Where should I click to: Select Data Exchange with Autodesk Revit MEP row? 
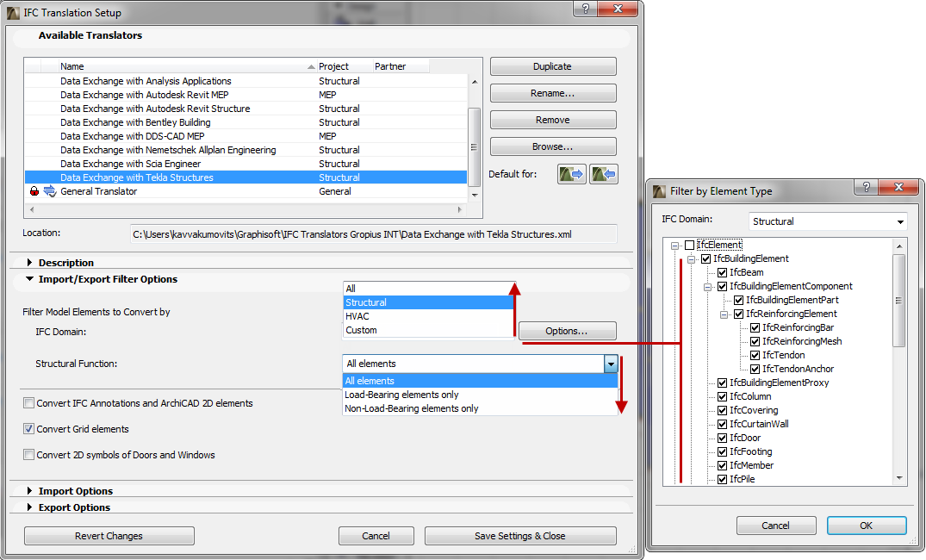click(245, 95)
